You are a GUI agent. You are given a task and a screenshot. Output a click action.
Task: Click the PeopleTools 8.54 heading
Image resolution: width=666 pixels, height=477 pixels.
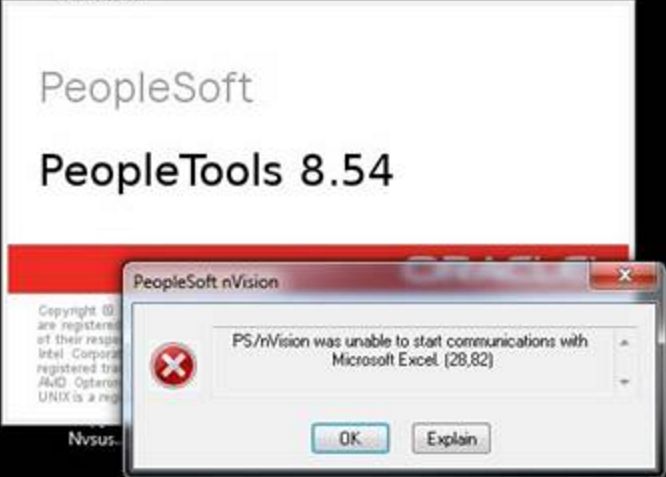tap(216, 170)
